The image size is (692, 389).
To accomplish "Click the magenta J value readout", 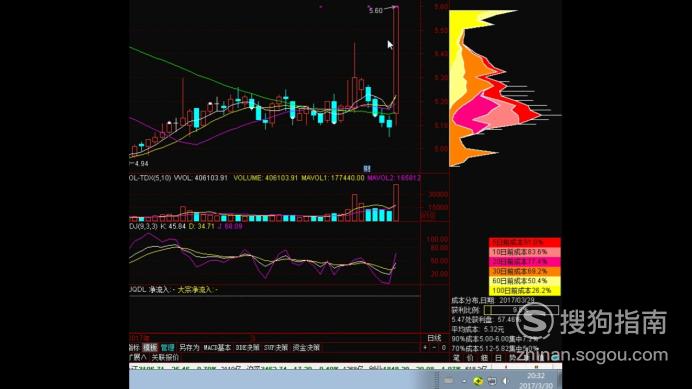I will pyautogui.click(x=230, y=227).
